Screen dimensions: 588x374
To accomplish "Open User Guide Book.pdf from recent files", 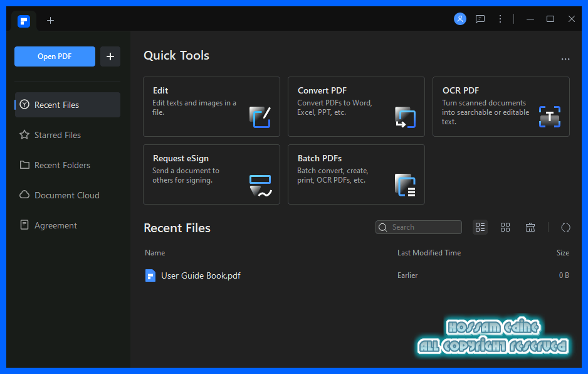I will [x=201, y=275].
